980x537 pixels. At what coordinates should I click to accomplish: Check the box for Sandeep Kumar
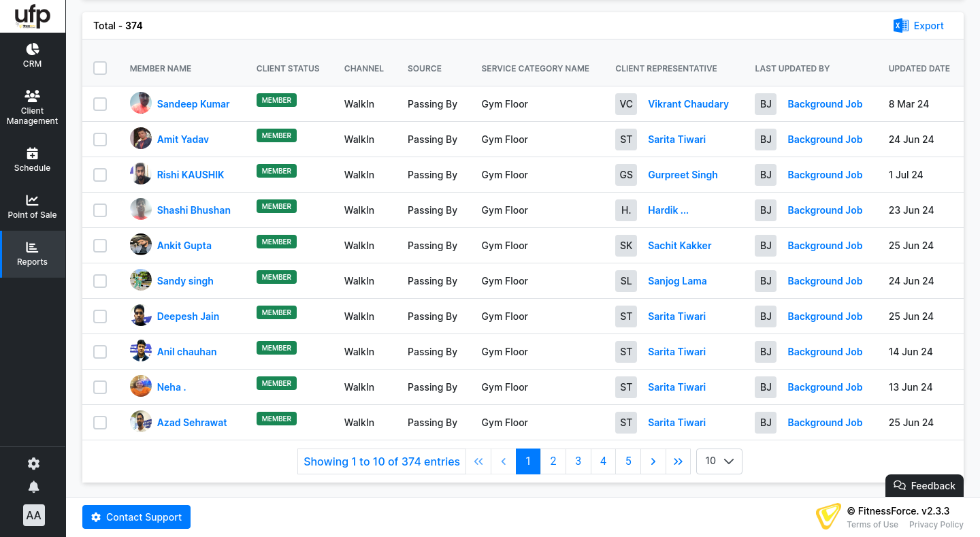[100, 104]
